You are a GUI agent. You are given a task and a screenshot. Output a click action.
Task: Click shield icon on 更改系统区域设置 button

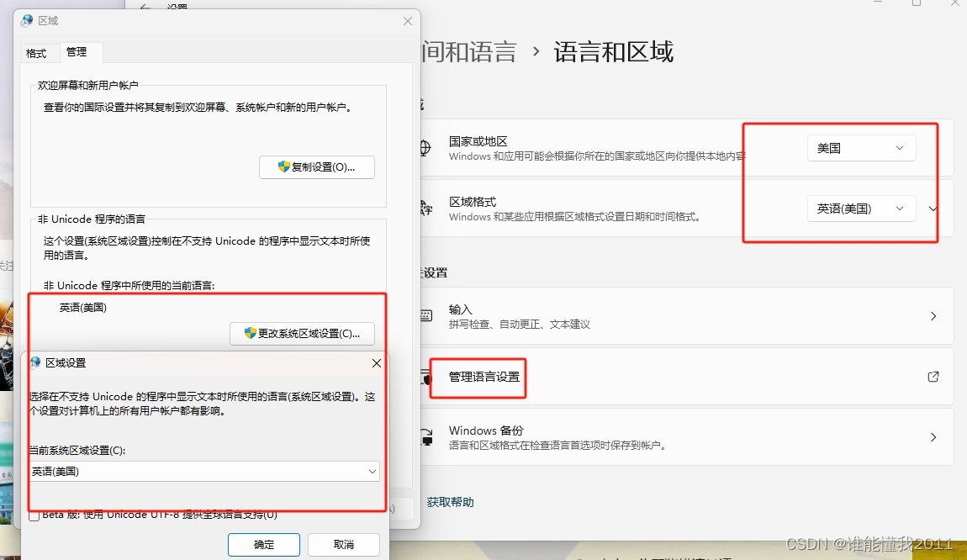click(251, 333)
